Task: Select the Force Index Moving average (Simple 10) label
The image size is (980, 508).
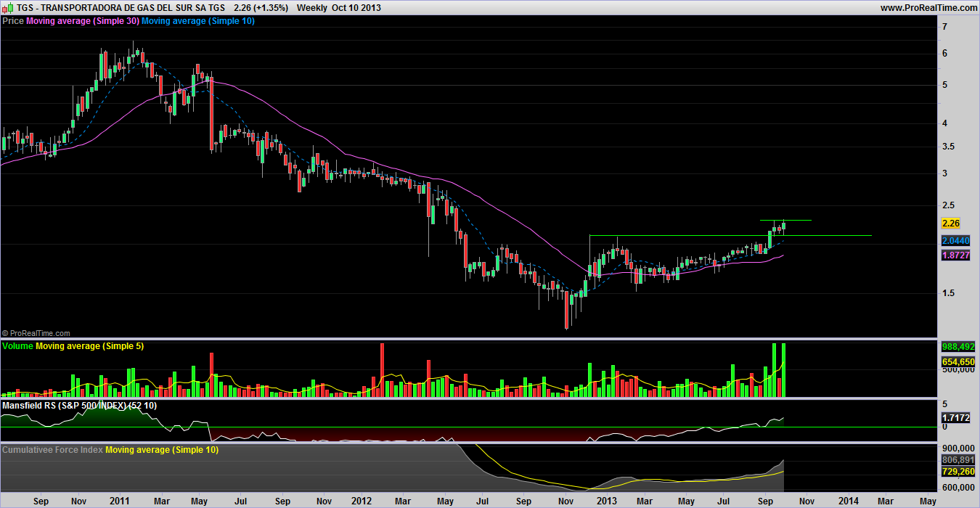Action: pyautogui.click(x=162, y=450)
